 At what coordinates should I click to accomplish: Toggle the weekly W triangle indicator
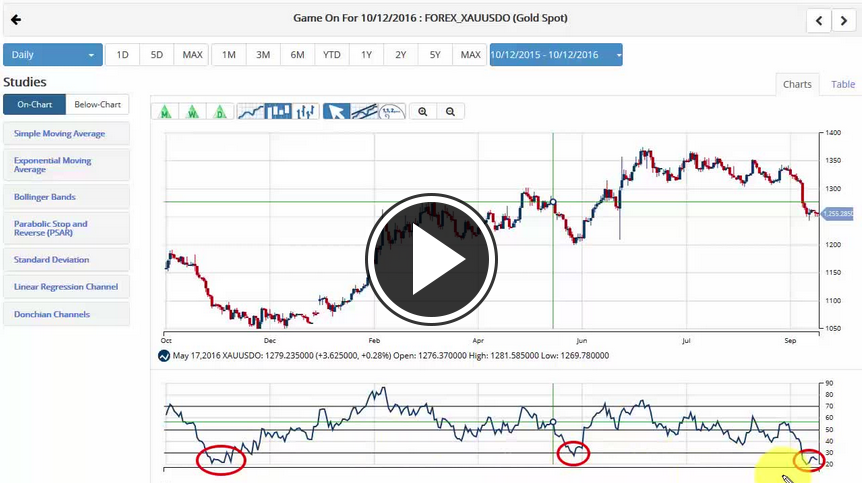[x=192, y=112]
